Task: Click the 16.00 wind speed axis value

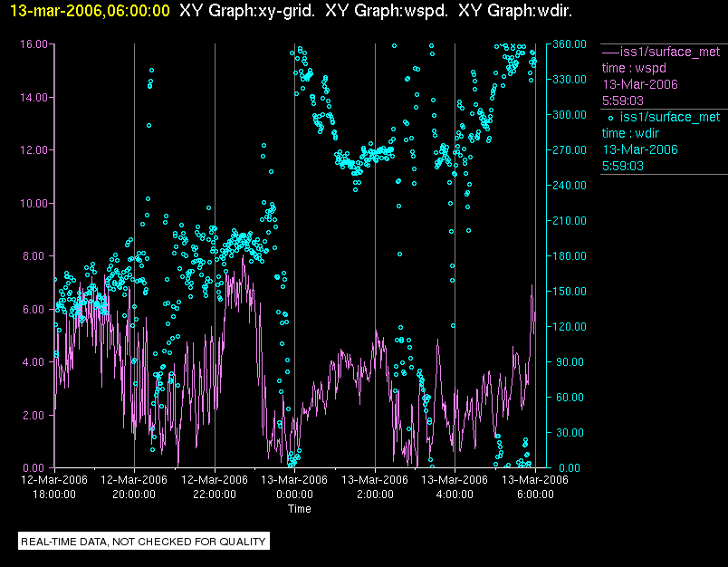Action: 34,43
